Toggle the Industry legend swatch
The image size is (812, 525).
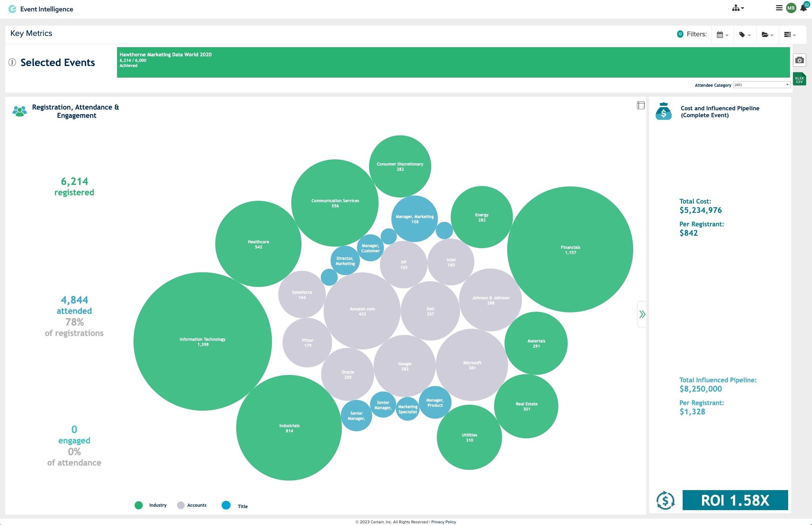139,505
